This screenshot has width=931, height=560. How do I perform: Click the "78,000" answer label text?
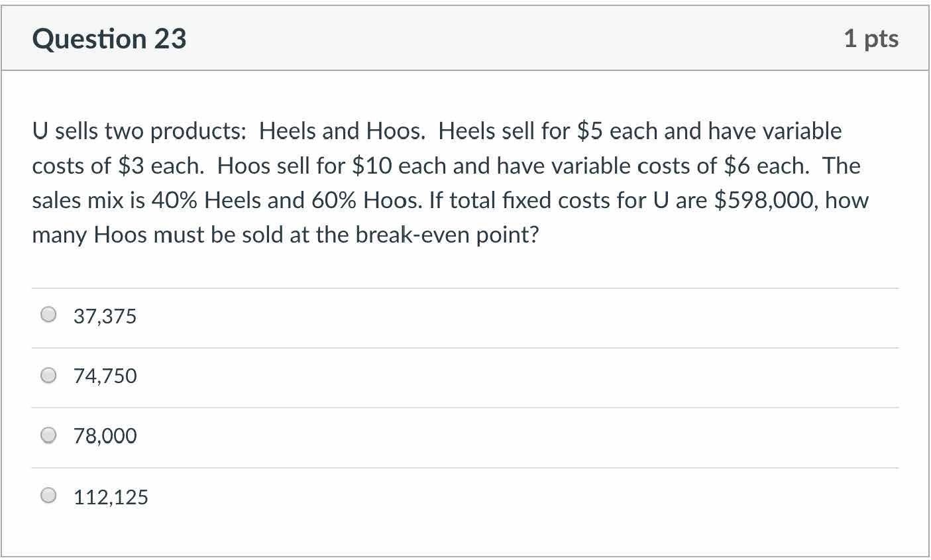point(105,436)
